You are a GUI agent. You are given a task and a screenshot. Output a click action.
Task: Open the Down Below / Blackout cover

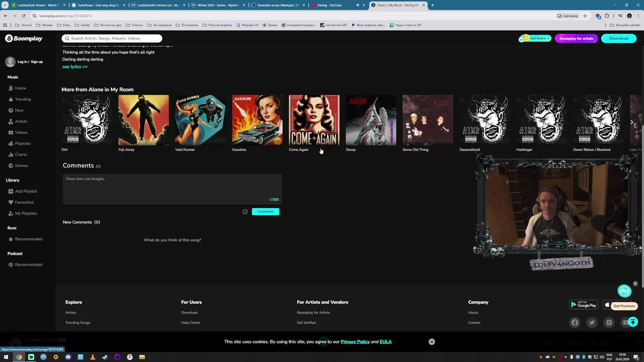(598, 120)
